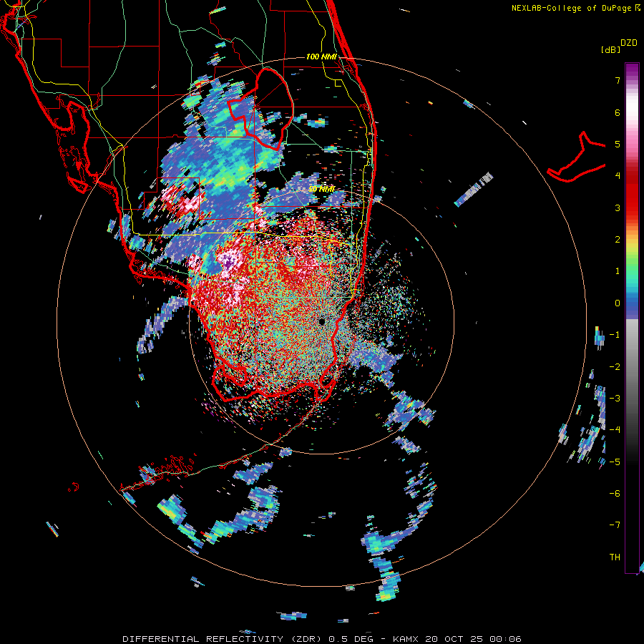
Task: Click the KAMX station identifier in the caption
Action: coord(406,639)
